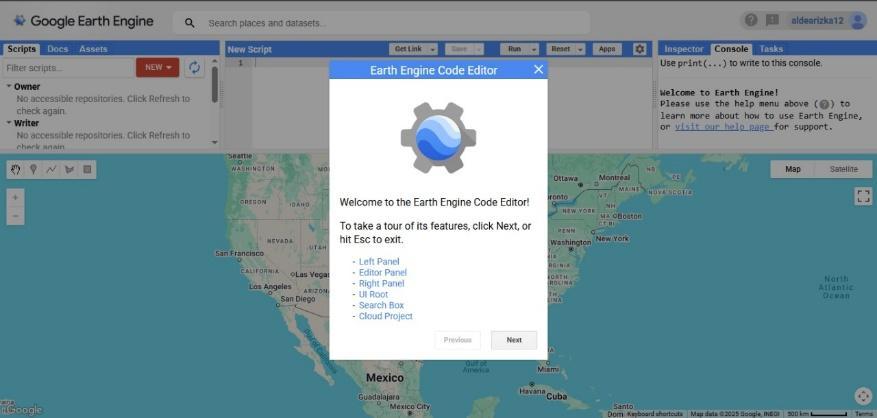Click line 1 in the code editor
The height and width of the screenshot is (418, 877).
point(453,63)
